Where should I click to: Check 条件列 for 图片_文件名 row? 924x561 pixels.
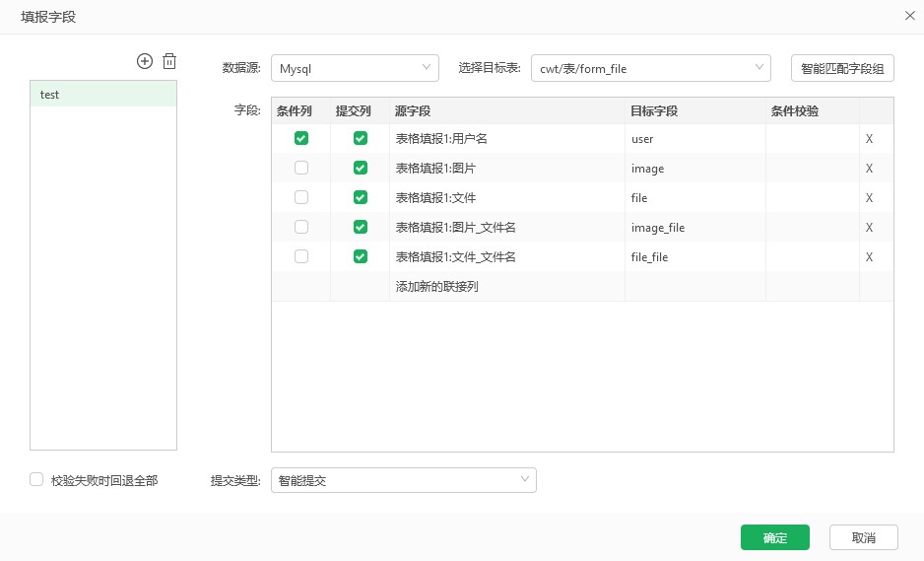pos(301,227)
